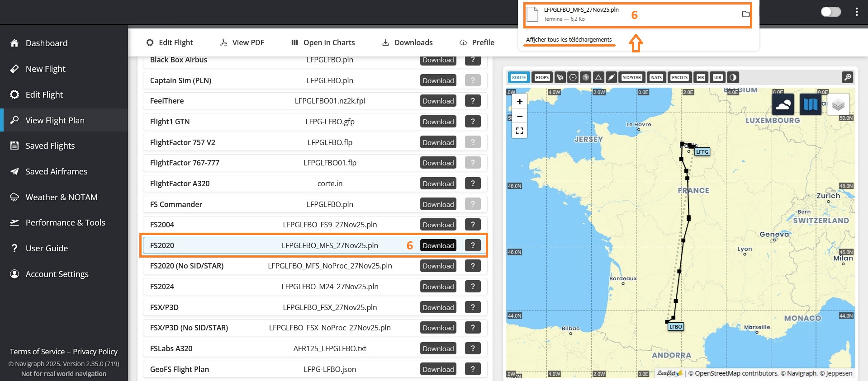868x381 pixels.
Task: Click the LFBO airport label on map
Action: 676,327
